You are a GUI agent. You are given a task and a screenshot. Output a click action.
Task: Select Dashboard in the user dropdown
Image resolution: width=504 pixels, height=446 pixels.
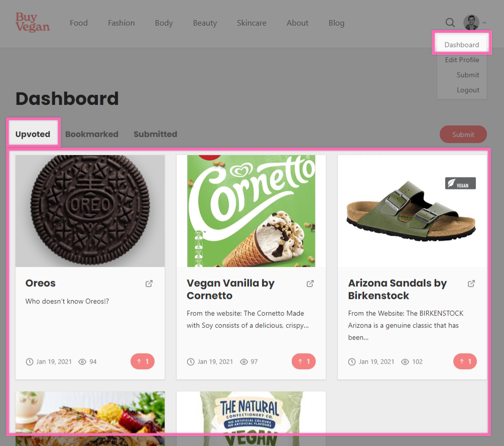[461, 45]
